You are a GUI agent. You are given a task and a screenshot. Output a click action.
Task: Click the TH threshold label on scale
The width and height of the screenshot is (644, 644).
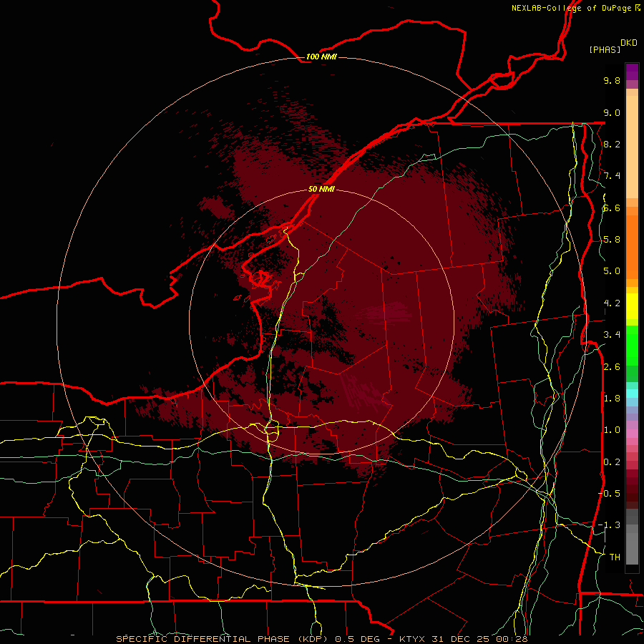[615, 557]
